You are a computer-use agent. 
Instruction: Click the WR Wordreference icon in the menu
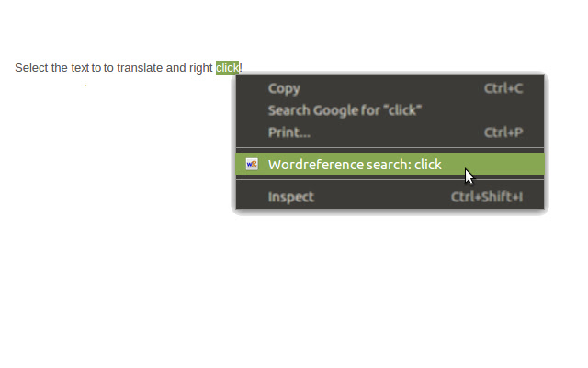point(252,164)
